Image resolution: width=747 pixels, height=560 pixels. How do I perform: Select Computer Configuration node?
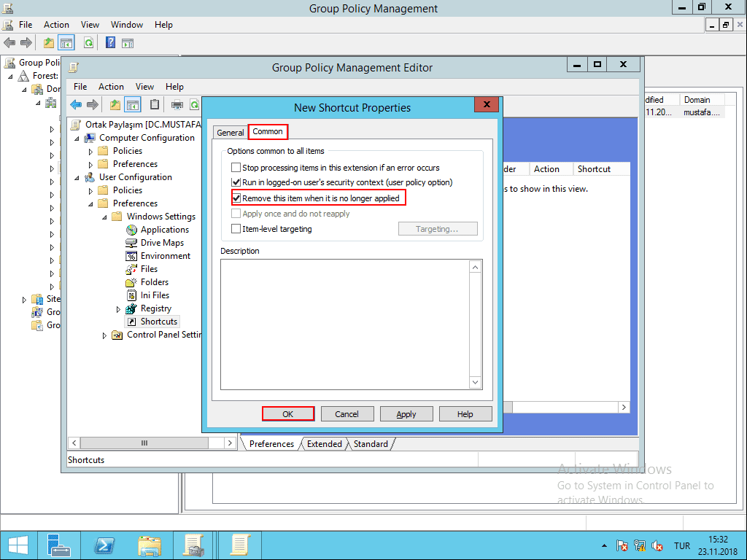147,138
